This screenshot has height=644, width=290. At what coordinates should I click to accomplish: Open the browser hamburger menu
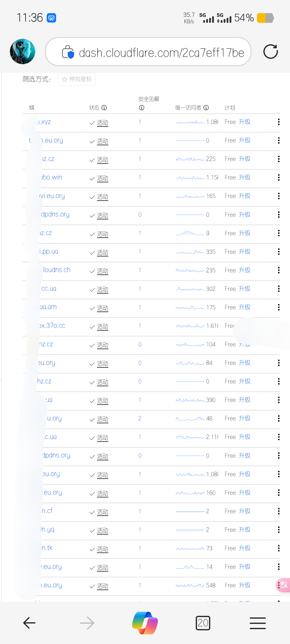258,623
